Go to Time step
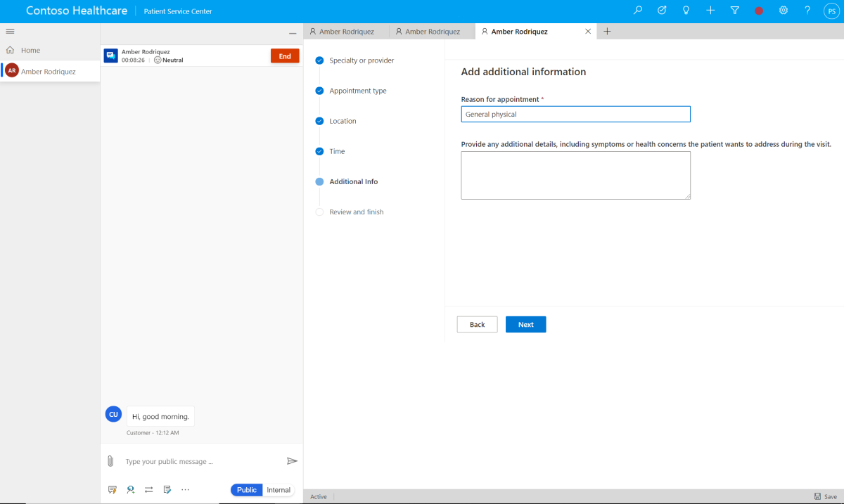The width and height of the screenshot is (844, 504). click(x=337, y=151)
